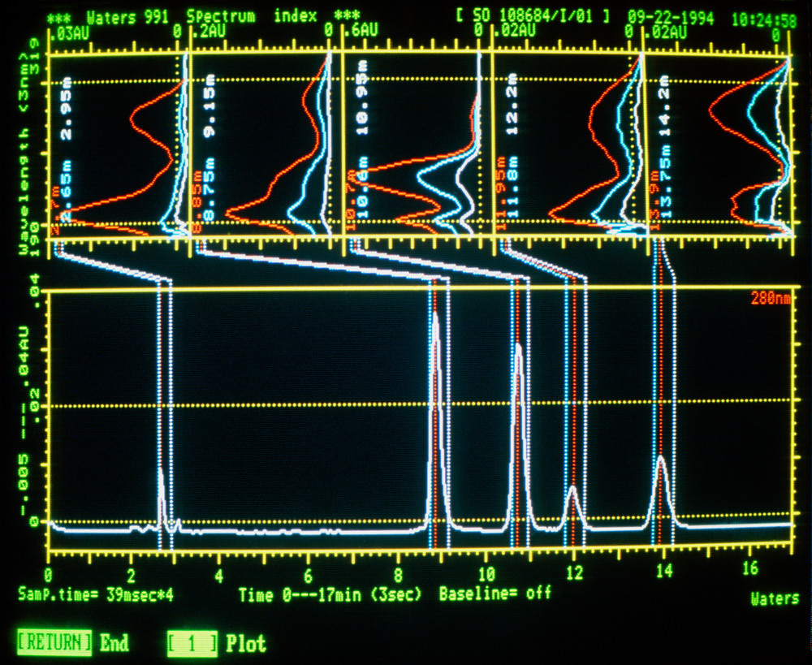Click the 13.75m spectrum time label
812x665 pixels.
click(666, 181)
